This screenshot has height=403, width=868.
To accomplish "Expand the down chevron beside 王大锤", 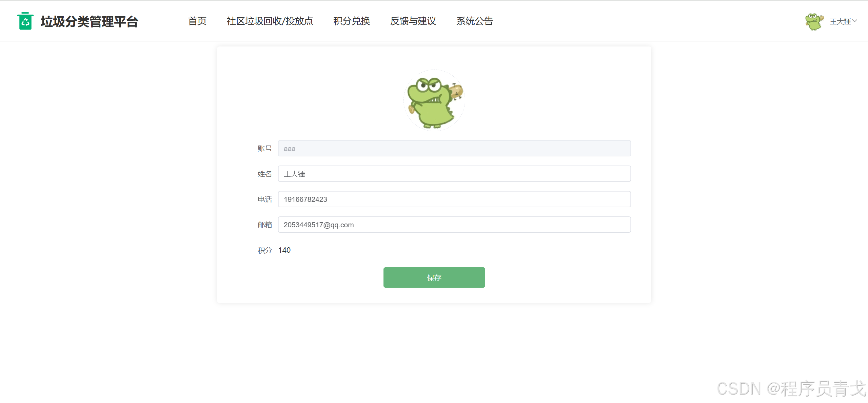I will pos(855,21).
